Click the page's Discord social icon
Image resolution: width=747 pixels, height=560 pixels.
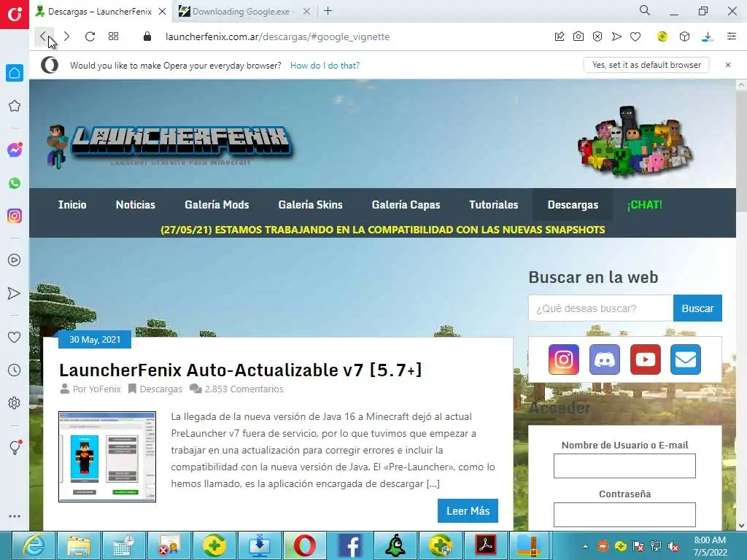[605, 359]
